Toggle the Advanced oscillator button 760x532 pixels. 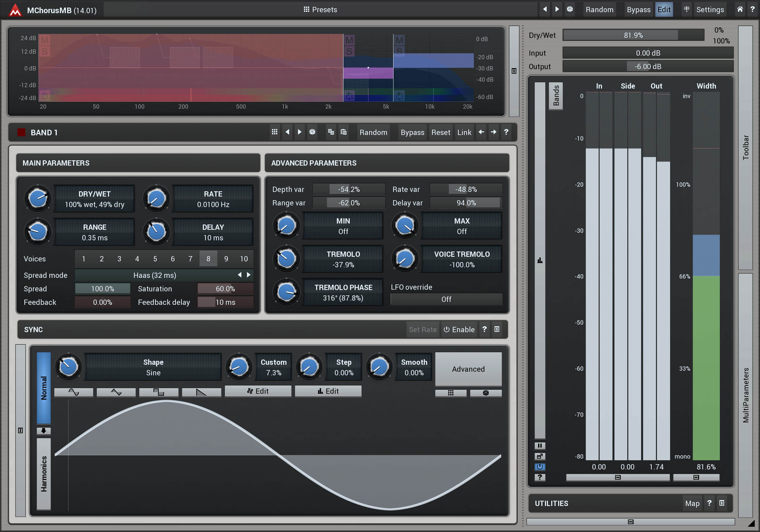click(x=468, y=369)
